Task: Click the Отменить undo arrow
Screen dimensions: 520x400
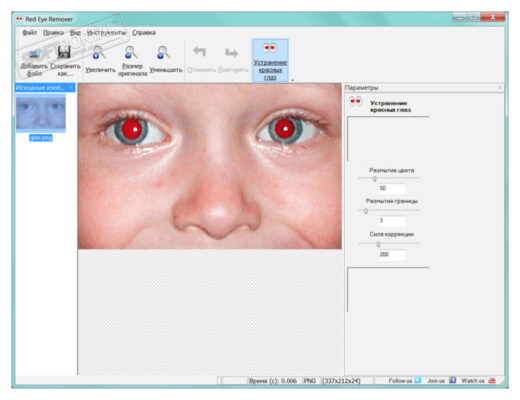Action: pyautogui.click(x=200, y=52)
